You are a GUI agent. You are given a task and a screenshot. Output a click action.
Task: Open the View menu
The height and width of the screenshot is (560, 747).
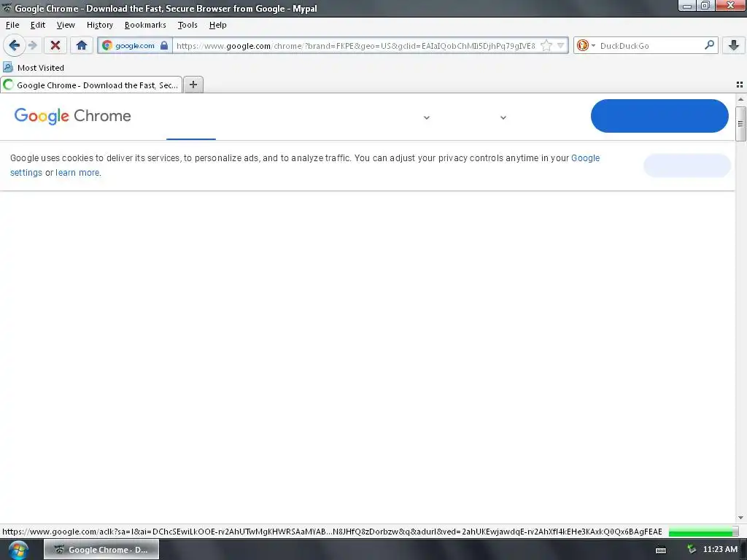click(x=66, y=26)
